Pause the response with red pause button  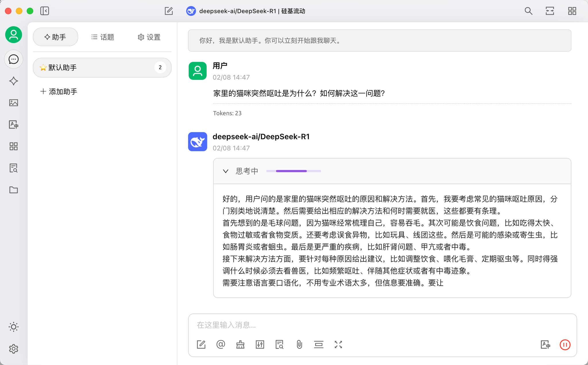click(x=565, y=345)
